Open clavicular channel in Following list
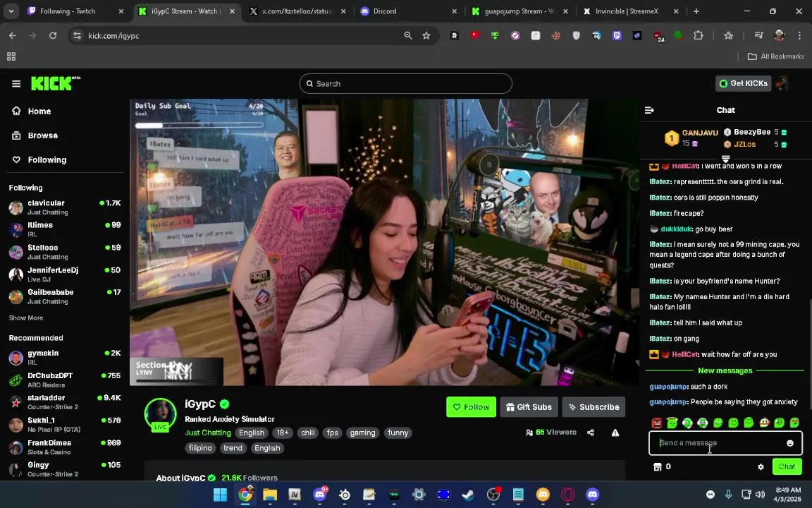 [x=65, y=207]
